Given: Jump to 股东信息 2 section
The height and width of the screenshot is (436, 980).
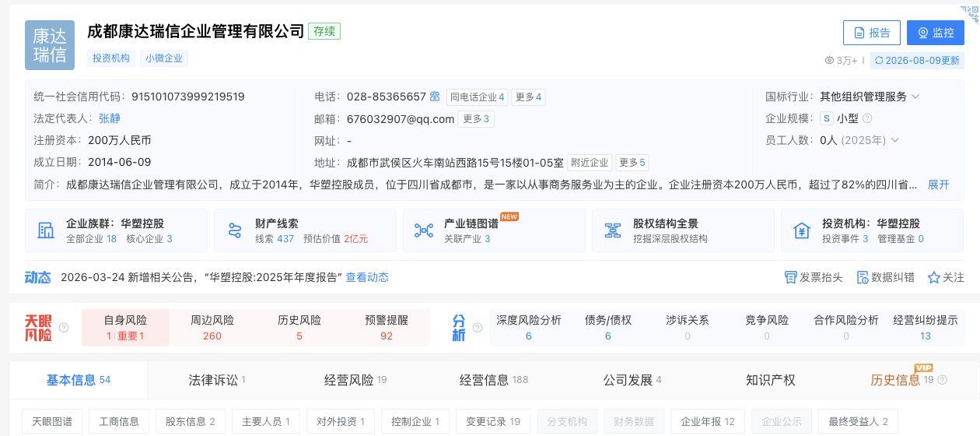Looking at the screenshot, I should click(x=191, y=421).
